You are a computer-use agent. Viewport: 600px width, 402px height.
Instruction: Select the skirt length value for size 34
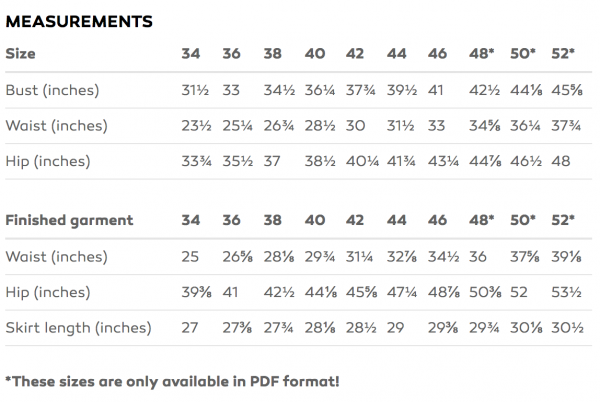point(190,328)
